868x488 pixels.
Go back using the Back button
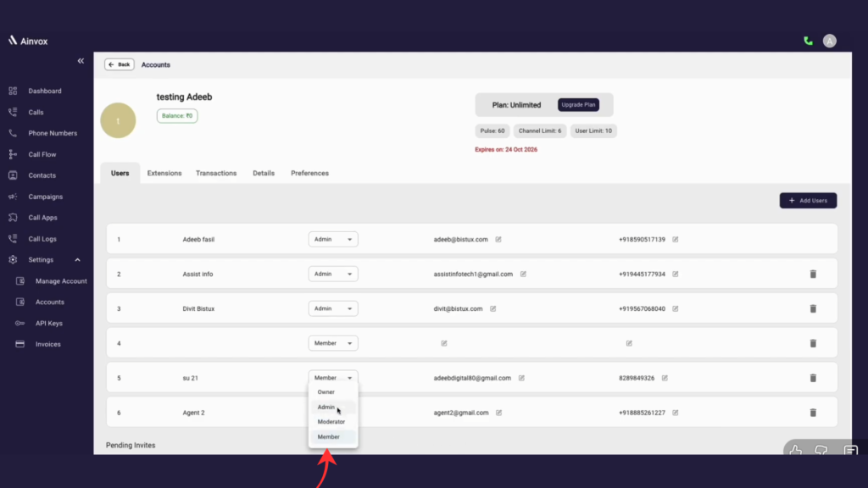coord(119,64)
